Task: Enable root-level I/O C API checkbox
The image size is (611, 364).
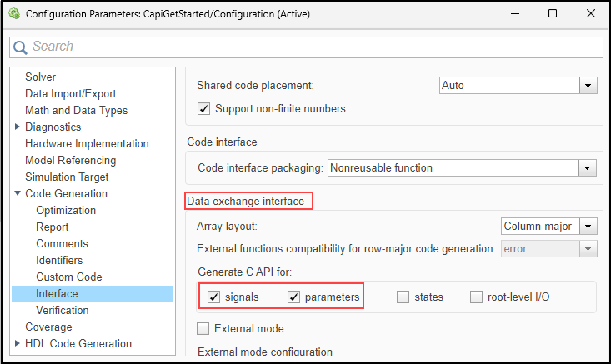Action: [x=476, y=297]
